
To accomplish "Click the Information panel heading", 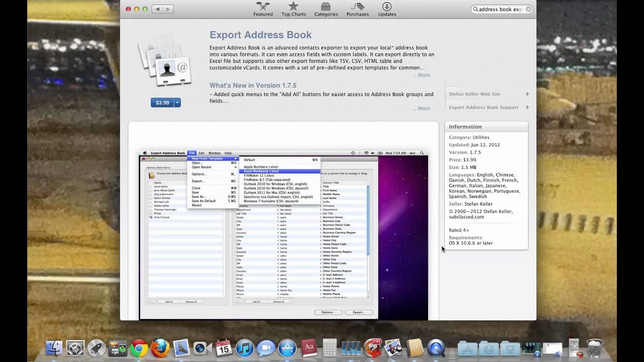I will [x=465, y=127].
